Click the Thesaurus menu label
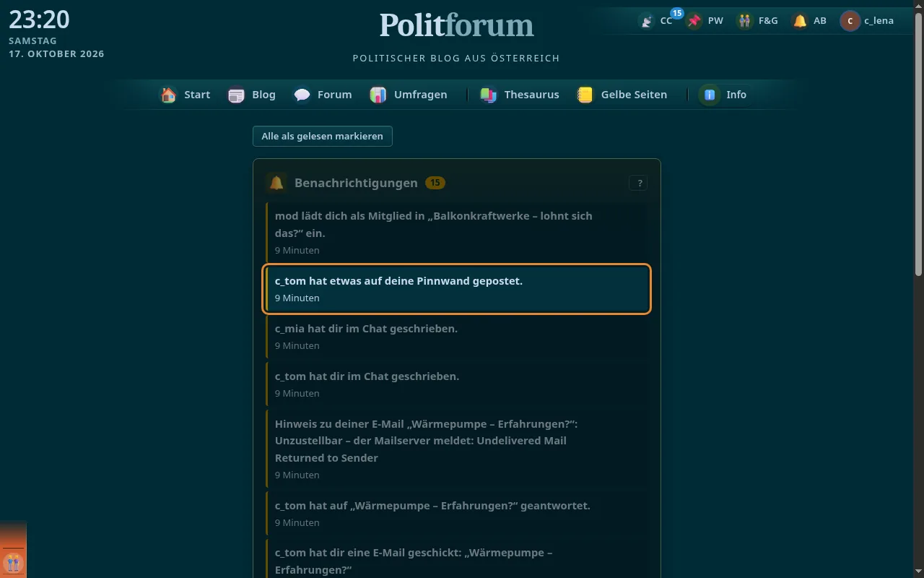Viewport: 924px width, 578px height. click(x=531, y=95)
